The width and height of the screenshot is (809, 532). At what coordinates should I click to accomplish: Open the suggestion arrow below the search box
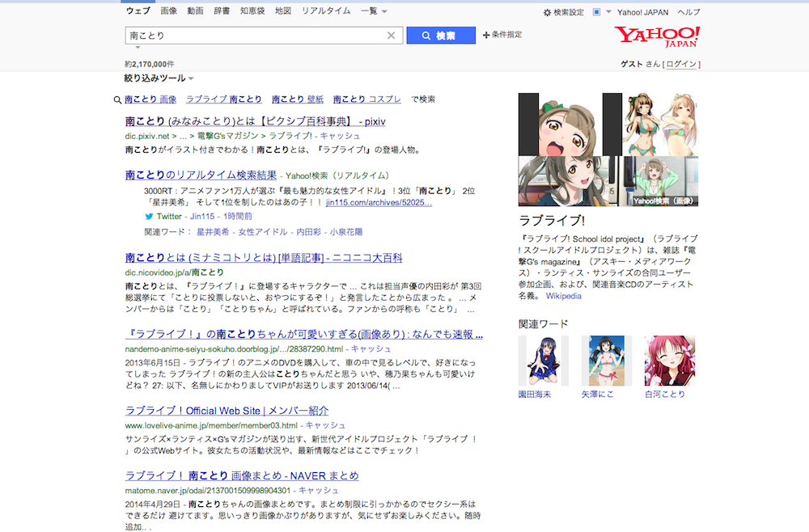[x=138, y=48]
